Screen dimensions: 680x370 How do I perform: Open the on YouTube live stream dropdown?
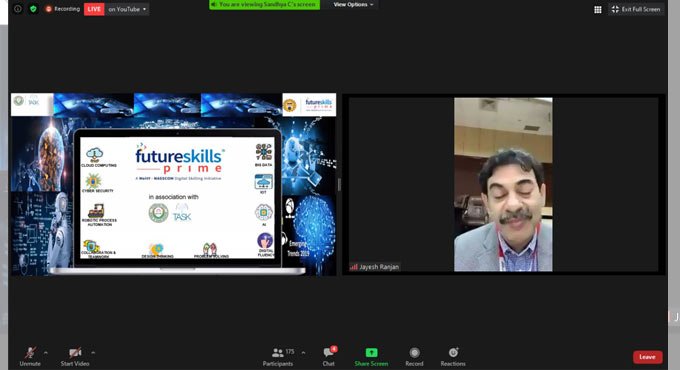tap(127, 9)
